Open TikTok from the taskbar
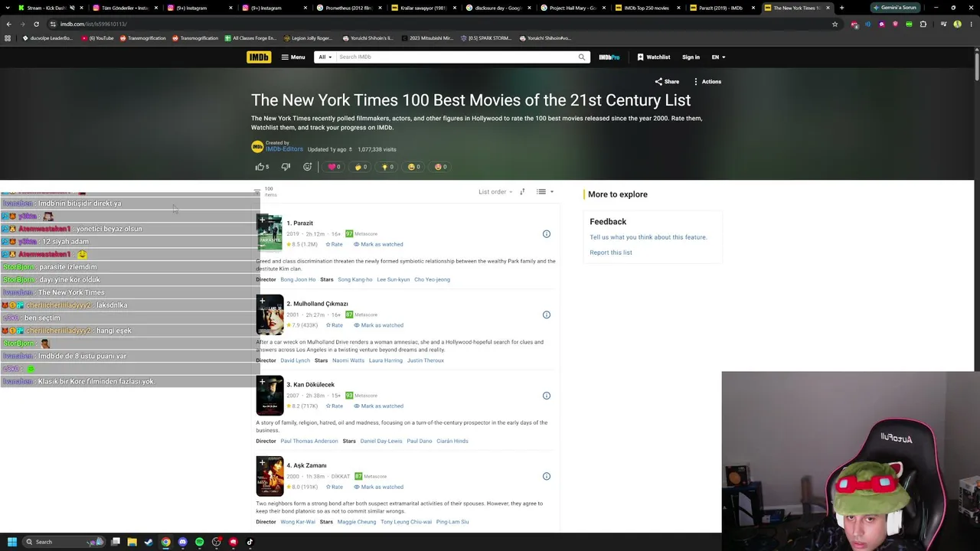 (250, 542)
